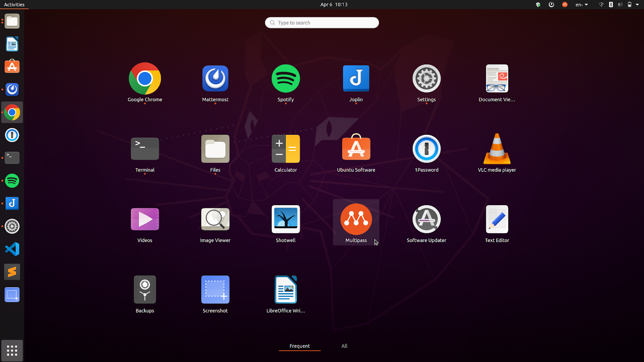Open Visual Studio Code from the dock
644x362 pixels.
coord(12,249)
